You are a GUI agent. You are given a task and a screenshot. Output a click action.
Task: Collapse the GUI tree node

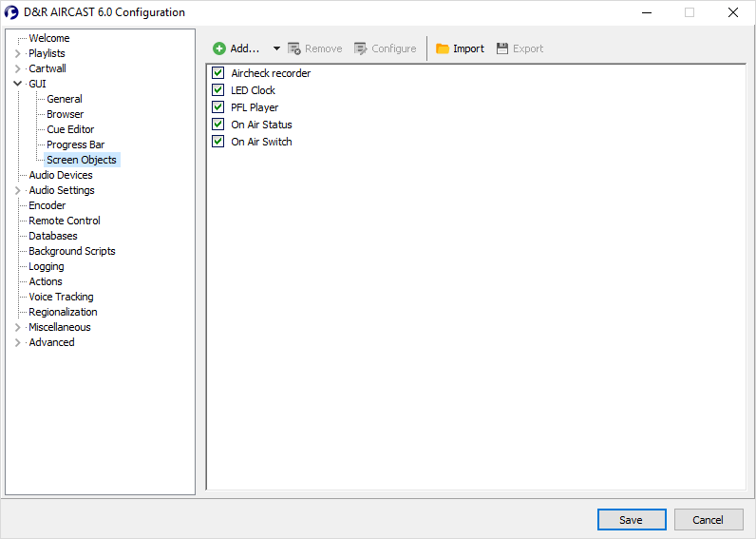click(x=17, y=84)
